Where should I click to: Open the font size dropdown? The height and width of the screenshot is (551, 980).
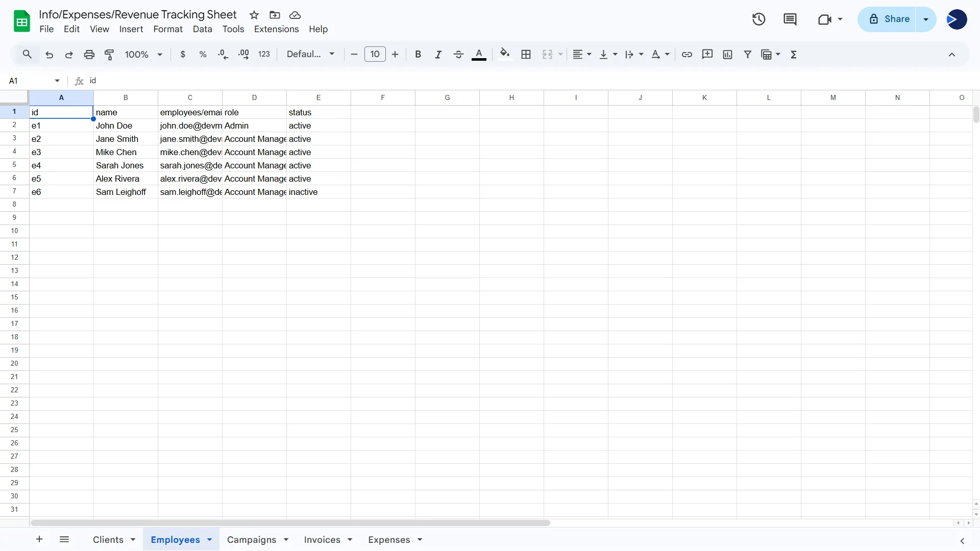[x=375, y=55]
